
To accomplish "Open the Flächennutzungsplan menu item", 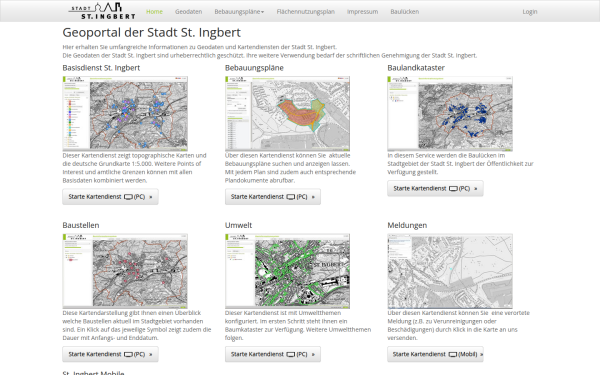I will pyautogui.click(x=305, y=11).
